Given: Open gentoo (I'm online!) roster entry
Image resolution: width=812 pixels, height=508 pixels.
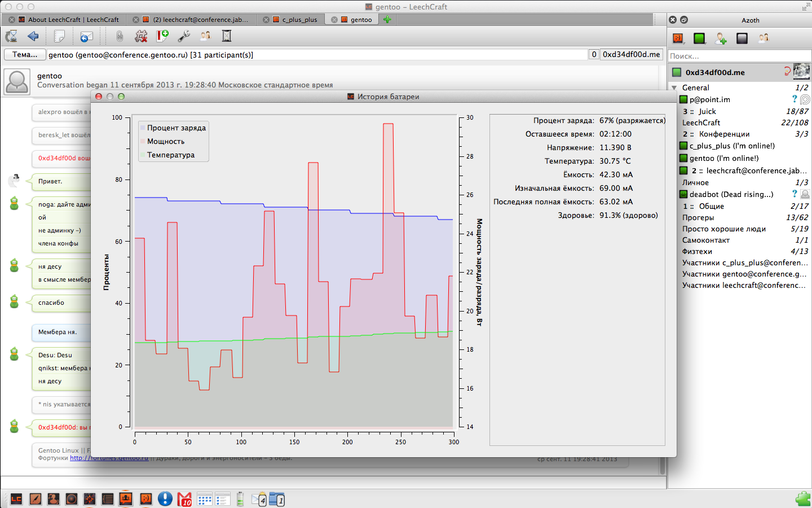Looking at the screenshot, I should tap(724, 158).
